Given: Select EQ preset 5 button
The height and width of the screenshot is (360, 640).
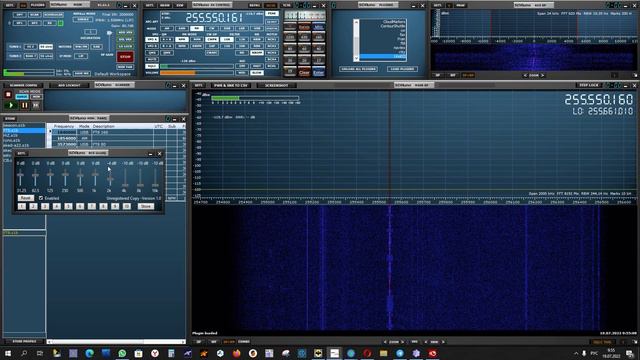Looking at the screenshot, I should (68, 206).
